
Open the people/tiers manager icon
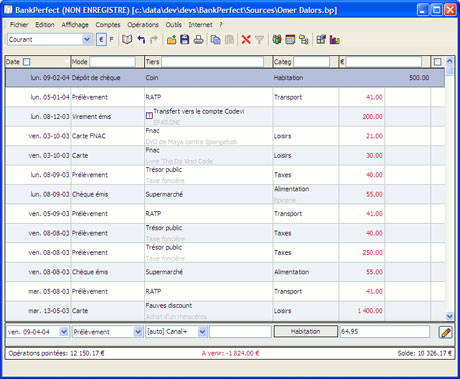pos(277,40)
